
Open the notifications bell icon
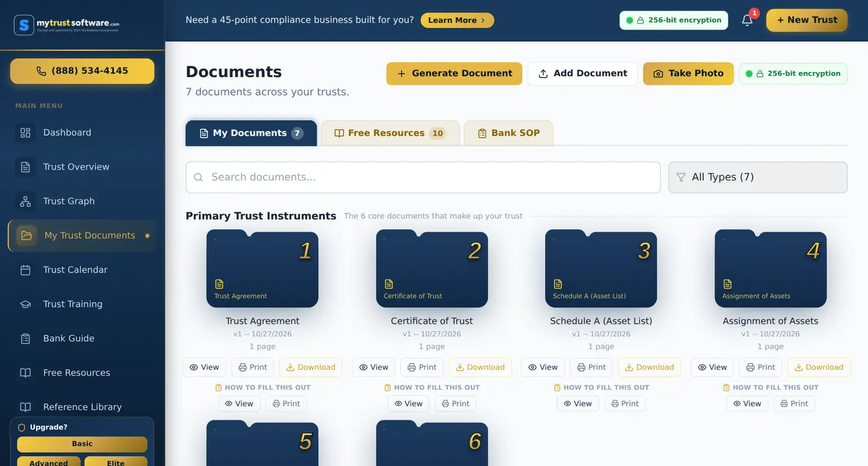(747, 20)
